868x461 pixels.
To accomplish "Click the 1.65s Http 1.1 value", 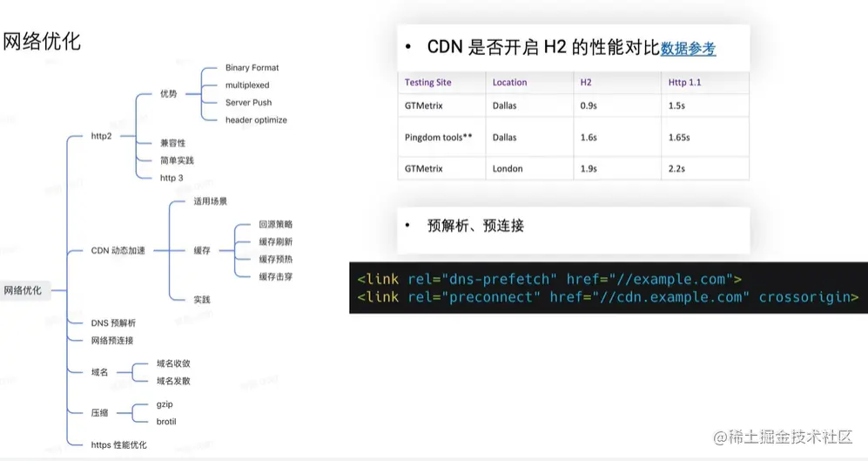I will coord(679,137).
